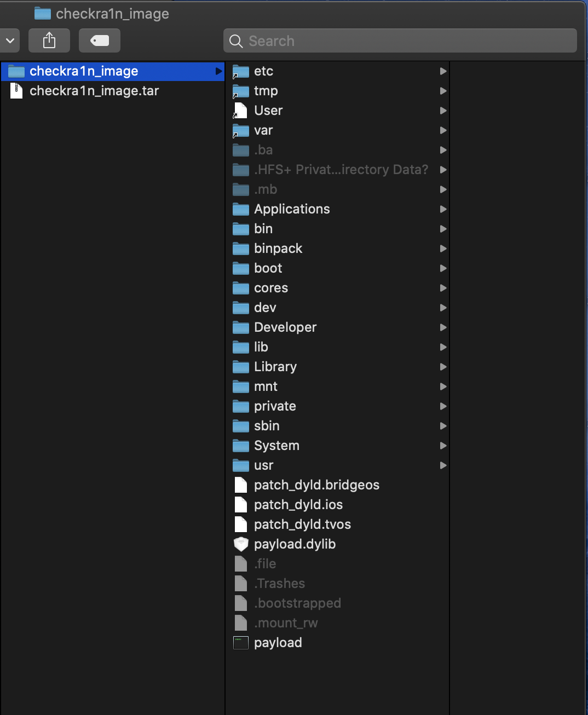The width and height of the screenshot is (588, 715).
Task: Expand the Applications folder arrow
Action: tap(443, 209)
